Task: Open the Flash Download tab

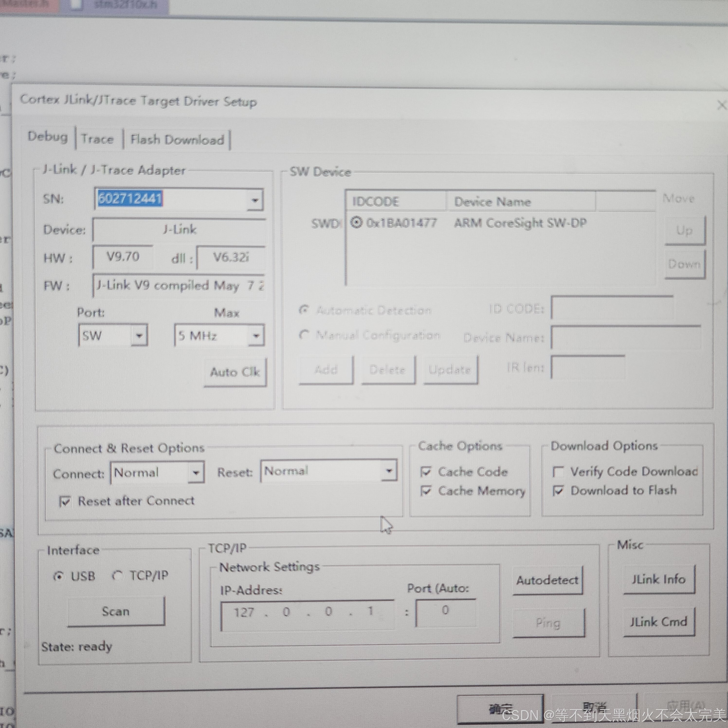Action: 177,140
